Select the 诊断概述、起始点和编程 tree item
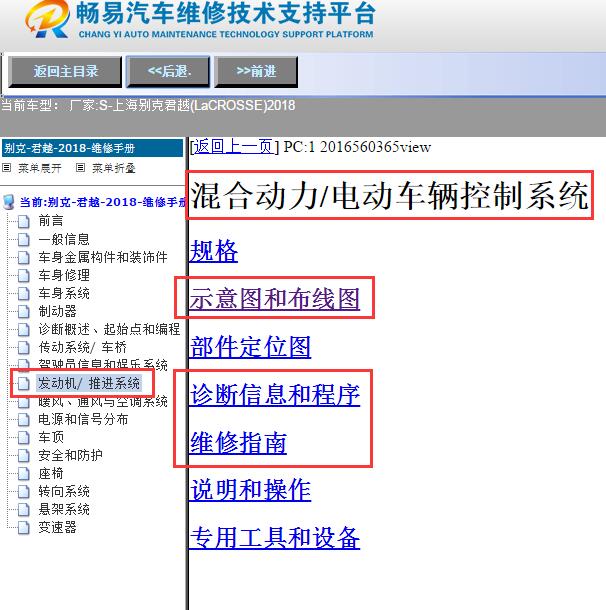Screen dimensions: 606x610 coord(109,329)
